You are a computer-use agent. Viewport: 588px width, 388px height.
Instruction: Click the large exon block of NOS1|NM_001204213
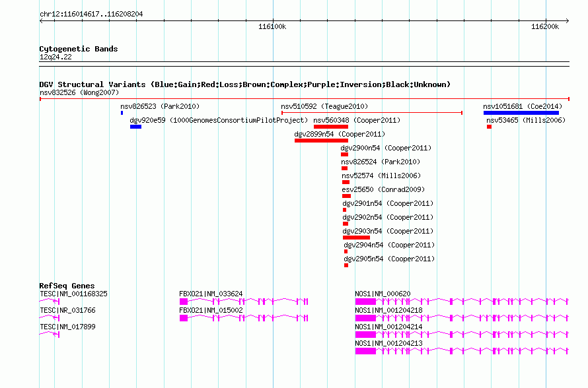[365, 351]
